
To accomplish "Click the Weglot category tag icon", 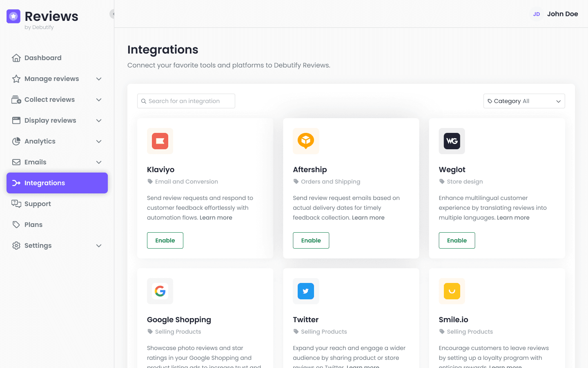I will point(442,182).
